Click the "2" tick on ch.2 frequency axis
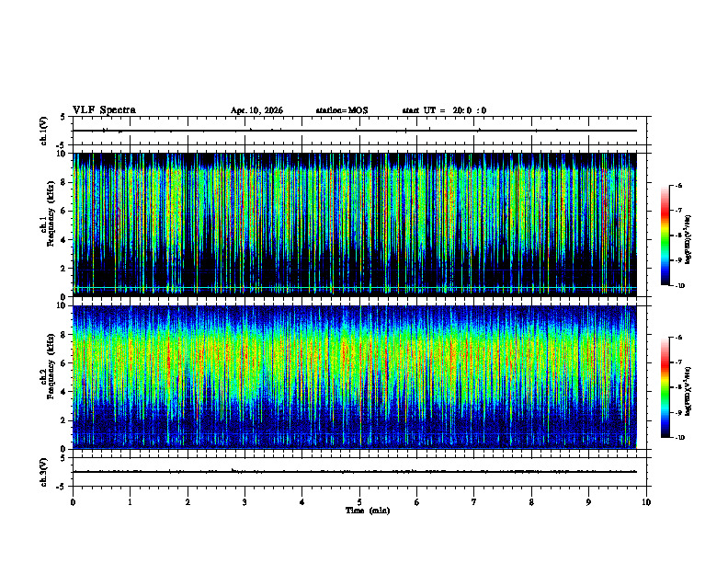728x563 pixels. click(x=63, y=420)
